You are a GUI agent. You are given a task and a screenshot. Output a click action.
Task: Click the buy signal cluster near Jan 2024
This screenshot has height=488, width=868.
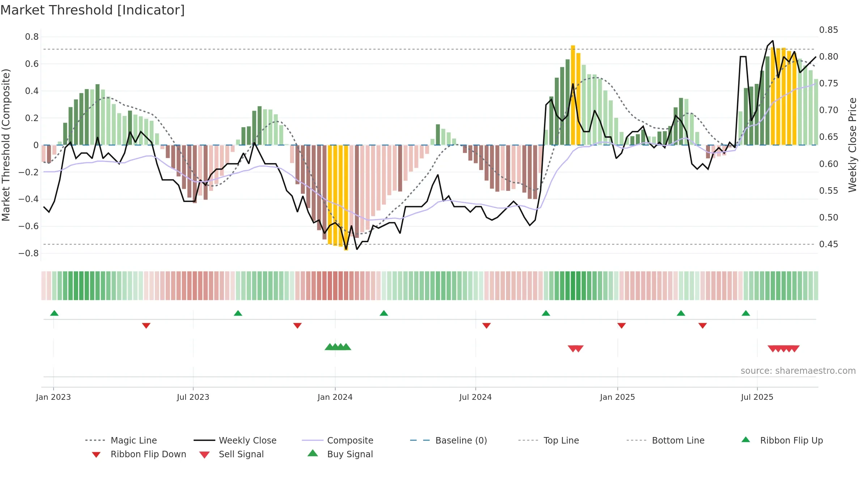(x=338, y=347)
